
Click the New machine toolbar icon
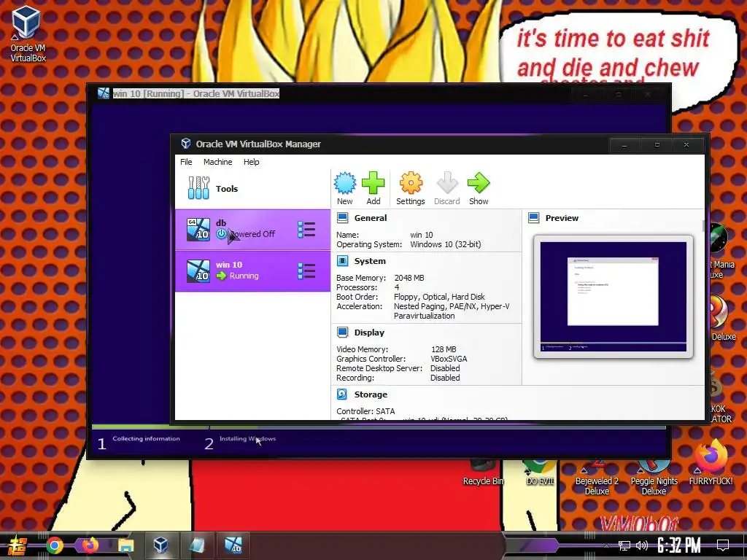[x=344, y=189]
